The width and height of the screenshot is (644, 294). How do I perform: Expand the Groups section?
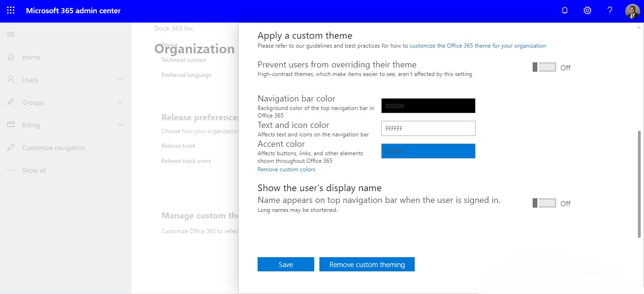(120, 102)
